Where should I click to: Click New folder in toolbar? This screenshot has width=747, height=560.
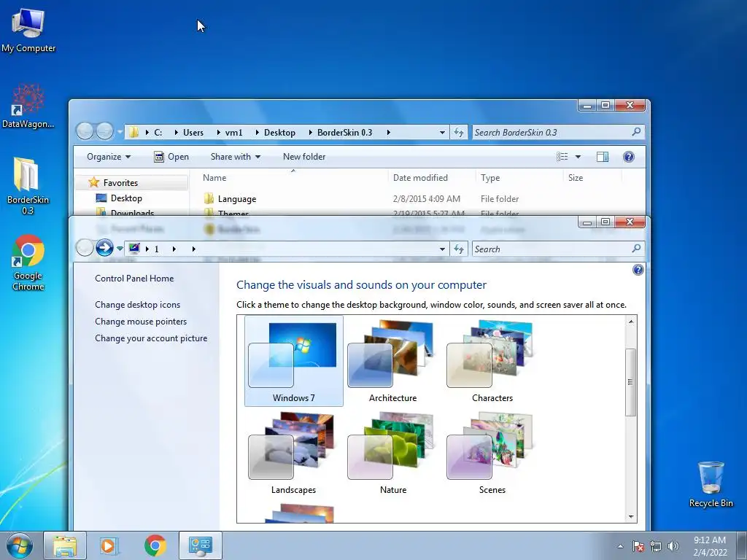click(304, 157)
